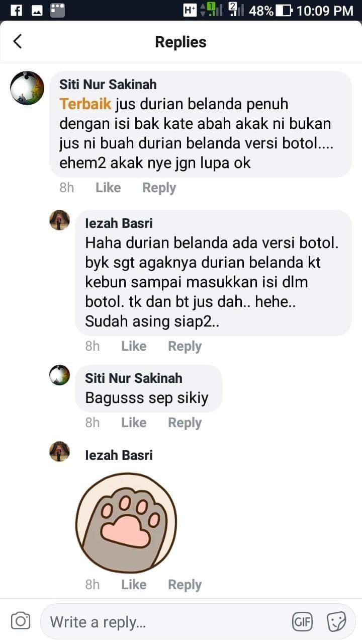The width and height of the screenshot is (362, 644).
Task: Open the 'Terbaik' highlighted word link
Action: [x=85, y=104]
